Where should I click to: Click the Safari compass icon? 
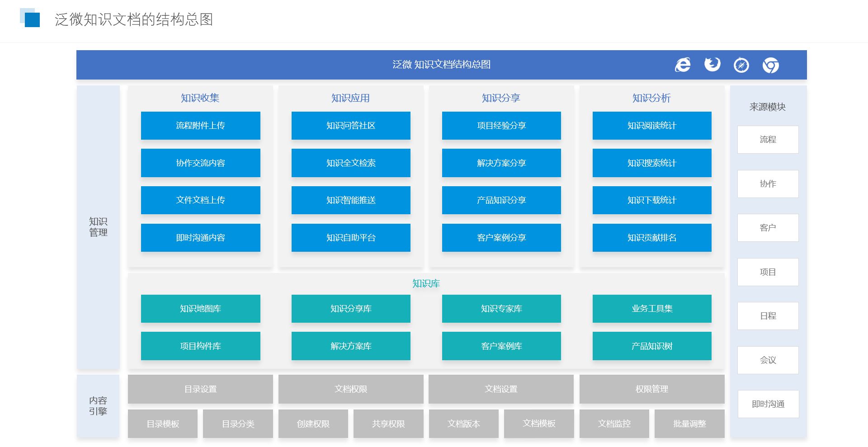pyautogui.click(x=741, y=65)
